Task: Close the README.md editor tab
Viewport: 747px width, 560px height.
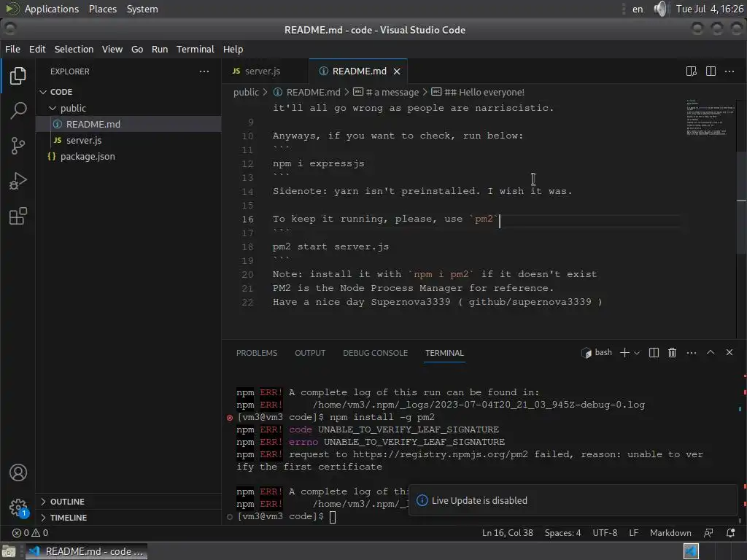Action: tap(397, 71)
